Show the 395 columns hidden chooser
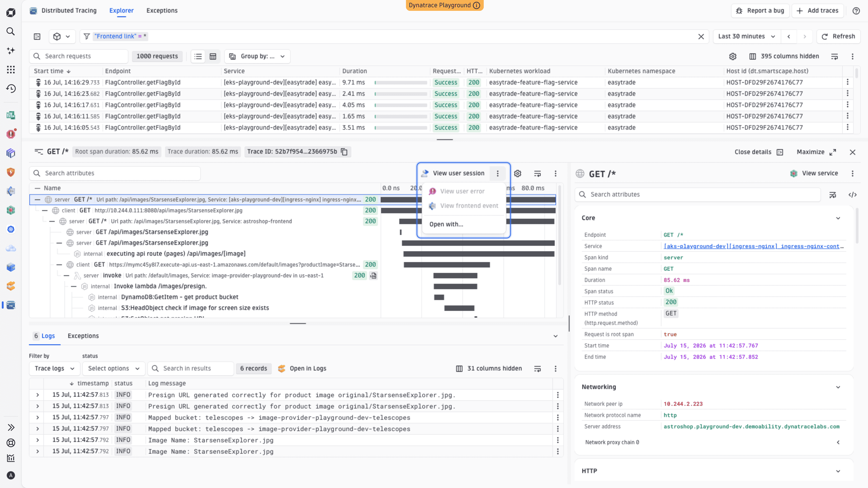The image size is (868, 488). (x=784, y=56)
